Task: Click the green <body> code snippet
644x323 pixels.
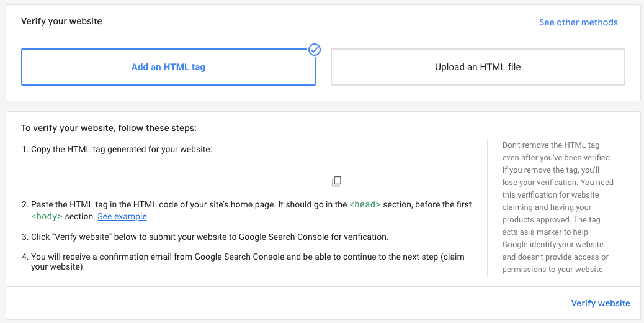Action: pos(47,217)
